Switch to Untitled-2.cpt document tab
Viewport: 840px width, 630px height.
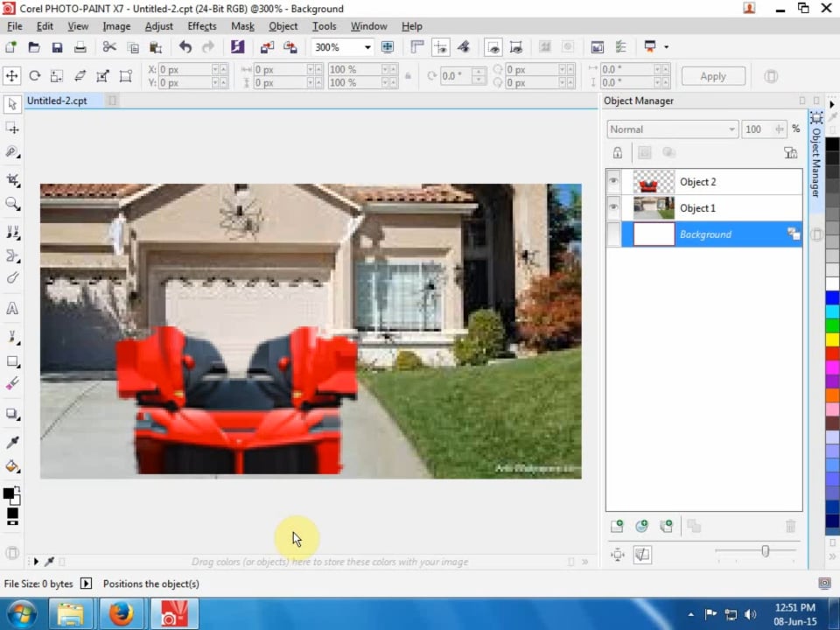[57, 100]
